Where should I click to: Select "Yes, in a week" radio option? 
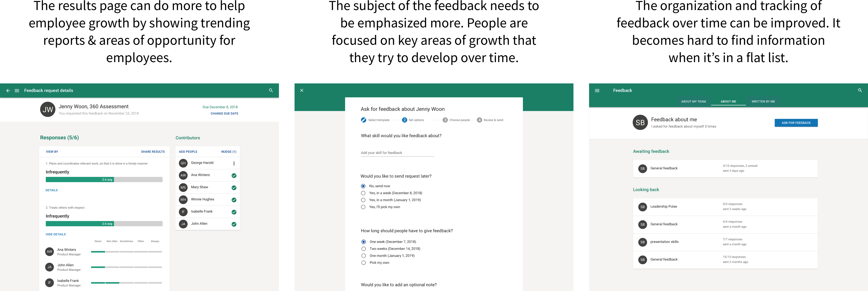tap(363, 193)
